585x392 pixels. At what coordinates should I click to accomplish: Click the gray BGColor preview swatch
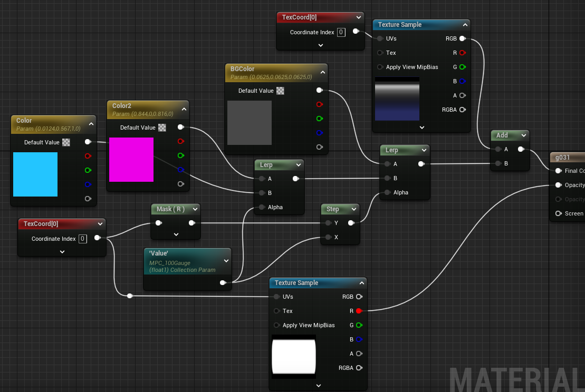point(249,123)
